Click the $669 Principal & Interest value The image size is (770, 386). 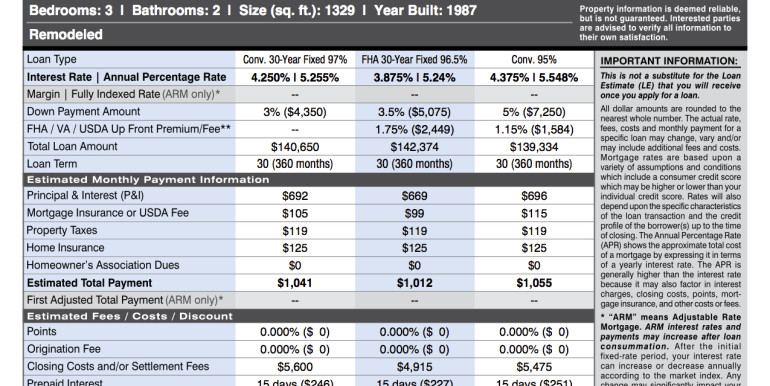tap(414, 196)
